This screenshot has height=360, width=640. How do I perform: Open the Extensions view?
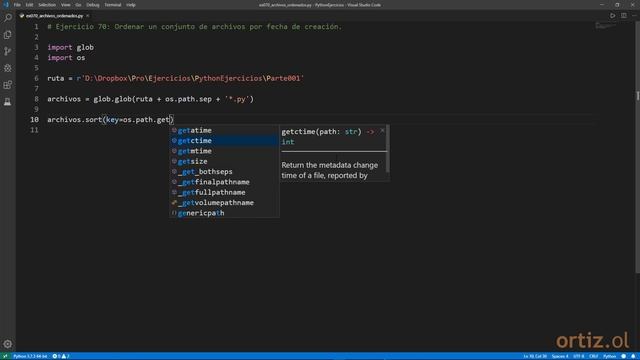[x=8, y=85]
